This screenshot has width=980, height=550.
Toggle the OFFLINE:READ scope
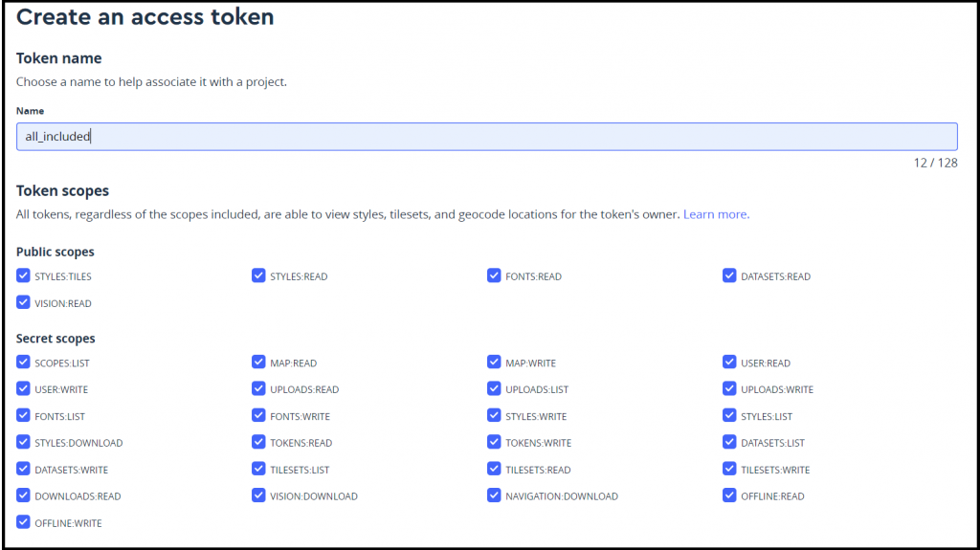(x=729, y=495)
